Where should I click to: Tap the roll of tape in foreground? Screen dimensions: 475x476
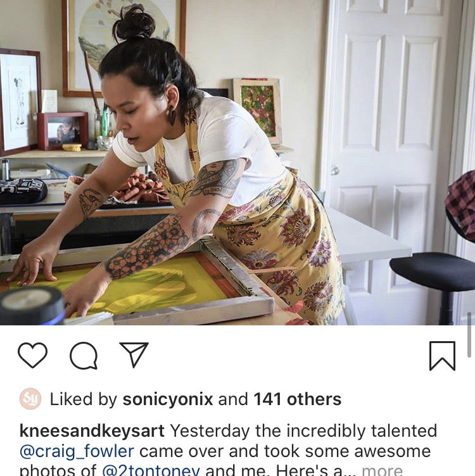tap(32, 305)
